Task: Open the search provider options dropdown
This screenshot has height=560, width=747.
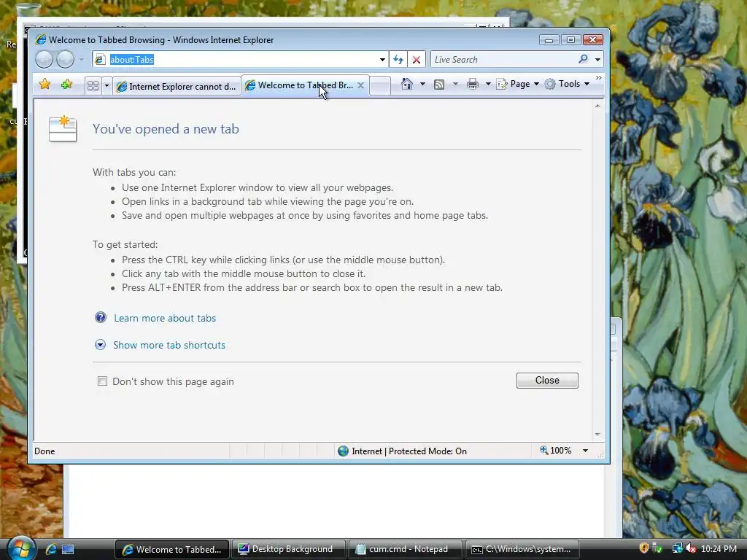Action: pyautogui.click(x=598, y=60)
